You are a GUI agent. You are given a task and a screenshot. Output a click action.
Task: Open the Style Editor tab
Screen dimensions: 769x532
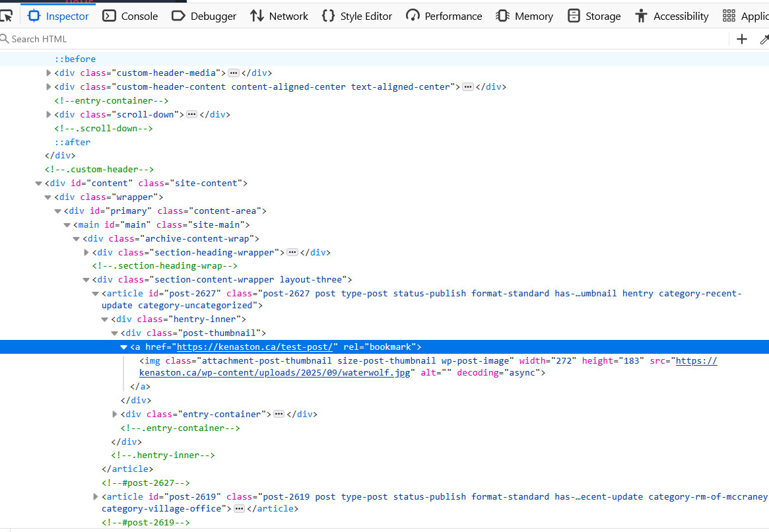click(358, 16)
